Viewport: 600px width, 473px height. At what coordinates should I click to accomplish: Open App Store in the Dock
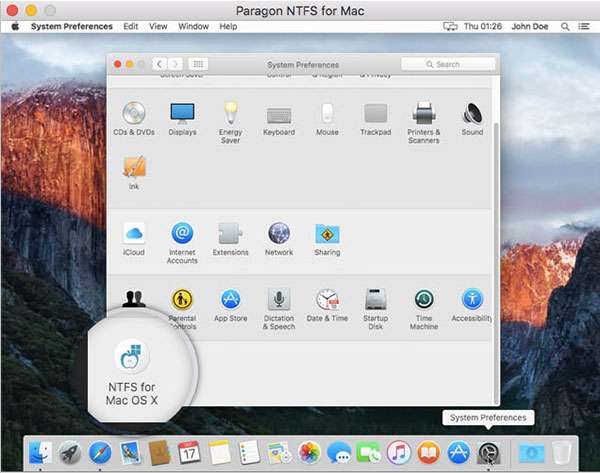458,452
